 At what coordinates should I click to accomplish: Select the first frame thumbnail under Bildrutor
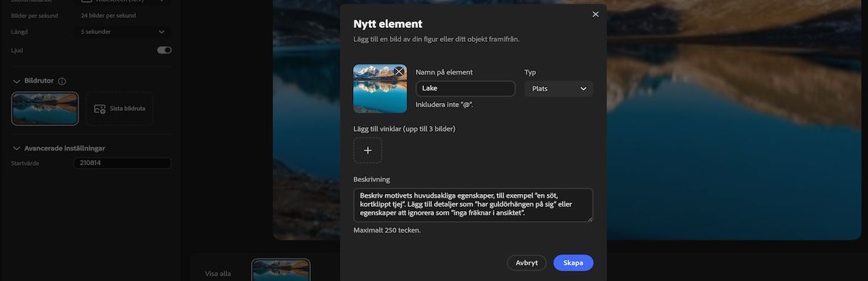click(x=45, y=109)
